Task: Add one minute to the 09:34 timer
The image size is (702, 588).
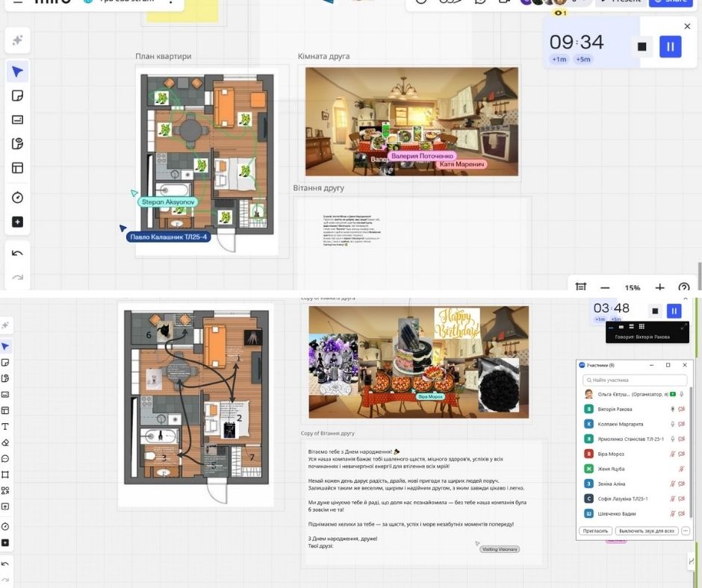Action: pyautogui.click(x=559, y=60)
